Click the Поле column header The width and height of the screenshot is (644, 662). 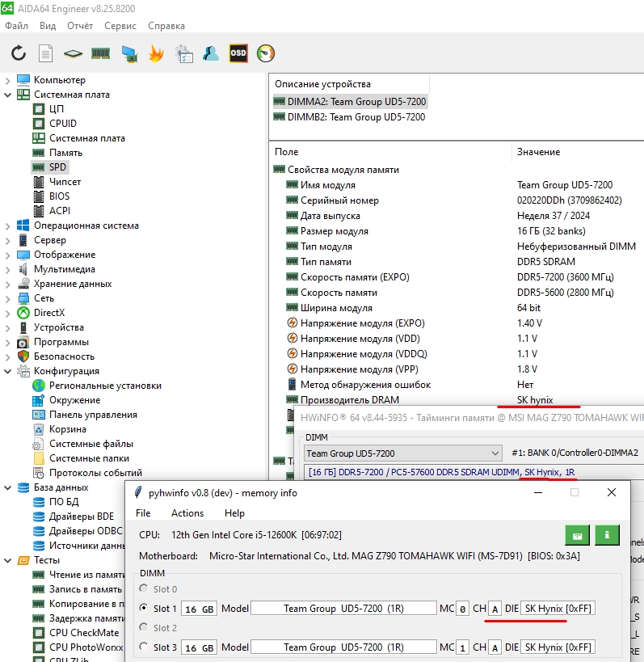(x=287, y=152)
